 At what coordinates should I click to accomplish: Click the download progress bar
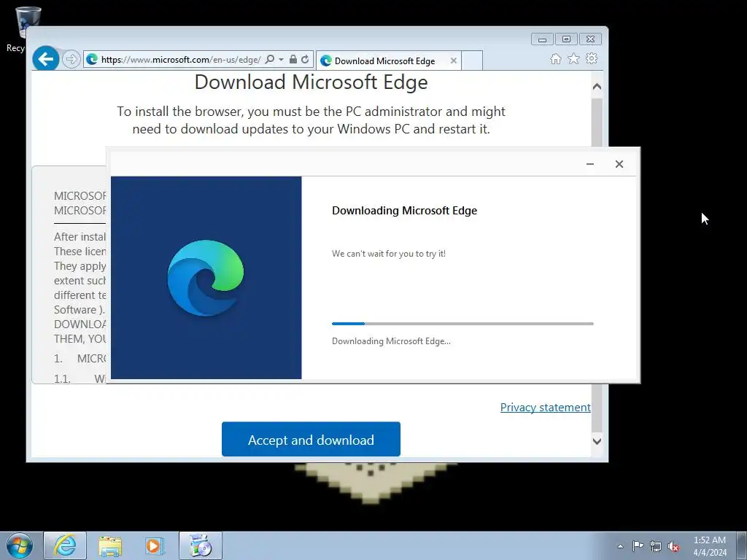coord(462,323)
